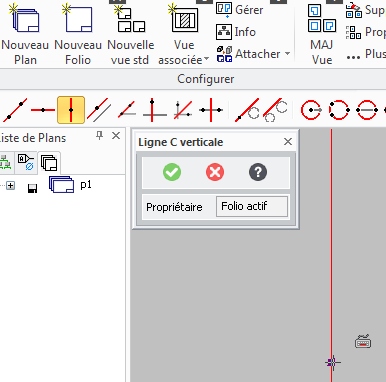Select the parallel construction line tool
This screenshot has height=382, width=386.
tap(99, 110)
